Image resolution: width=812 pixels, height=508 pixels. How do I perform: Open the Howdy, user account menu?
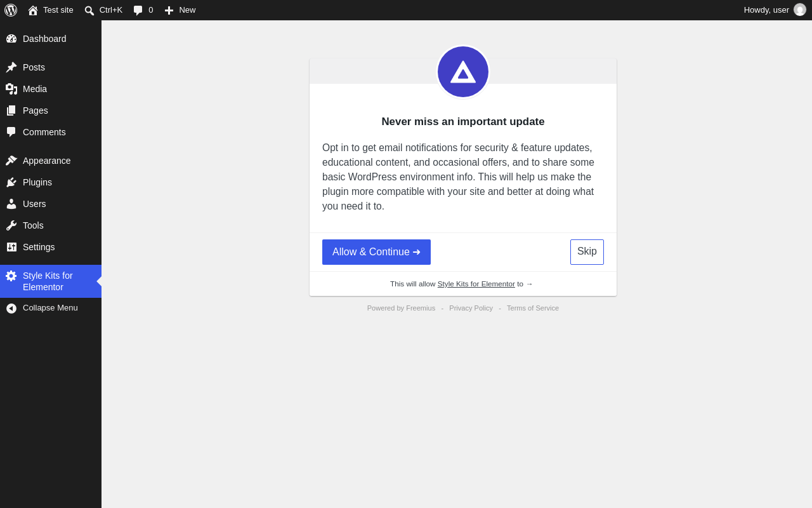coord(775,10)
